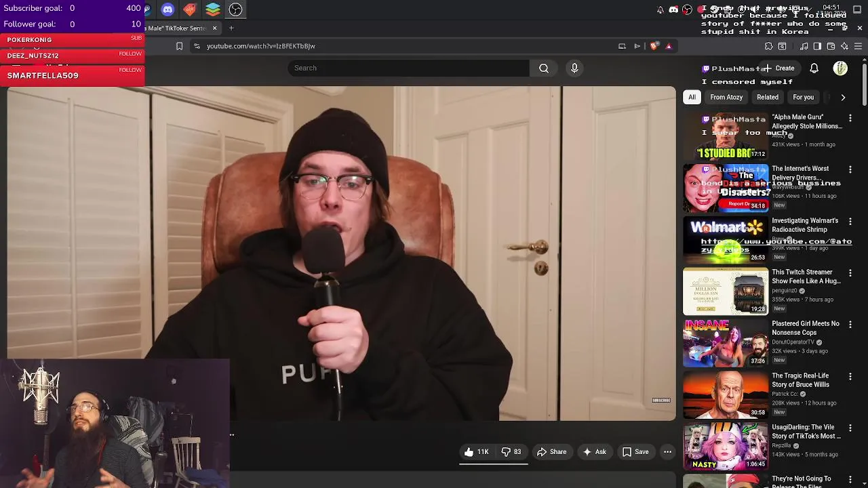868x488 pixels.
Task: Open the browser hamburger menu
Action: click(858, 46)
